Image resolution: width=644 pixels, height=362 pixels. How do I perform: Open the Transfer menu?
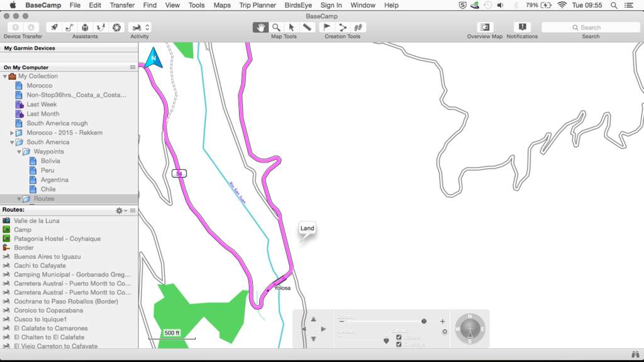pyautogui.click(x=122, y=5)
